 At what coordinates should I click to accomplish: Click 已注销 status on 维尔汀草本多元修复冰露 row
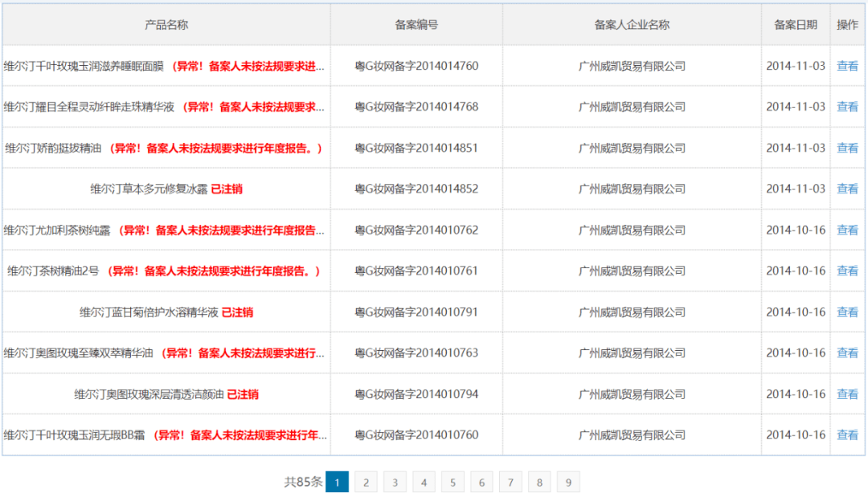coord(227,189)
